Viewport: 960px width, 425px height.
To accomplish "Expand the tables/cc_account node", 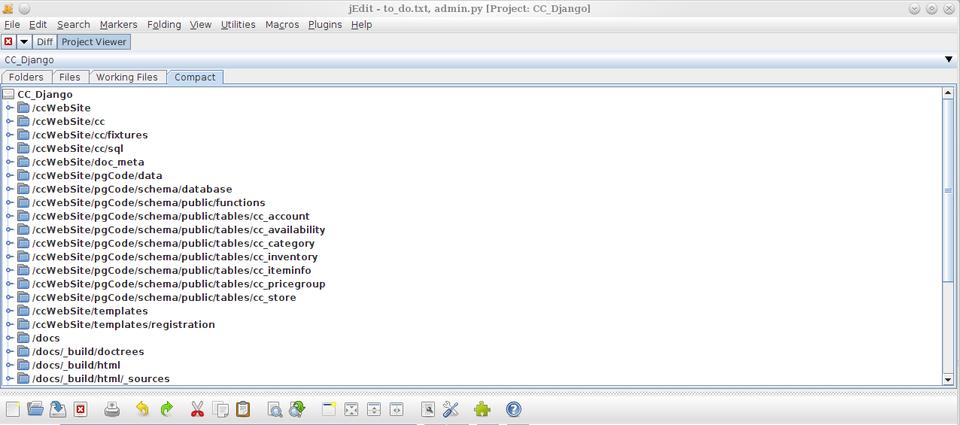I will tap(9, 216).
